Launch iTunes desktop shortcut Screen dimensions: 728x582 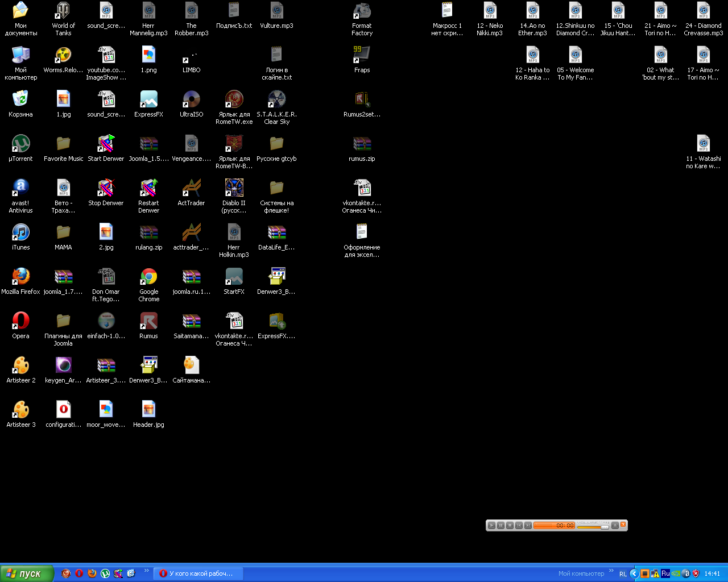coord(20,236)
